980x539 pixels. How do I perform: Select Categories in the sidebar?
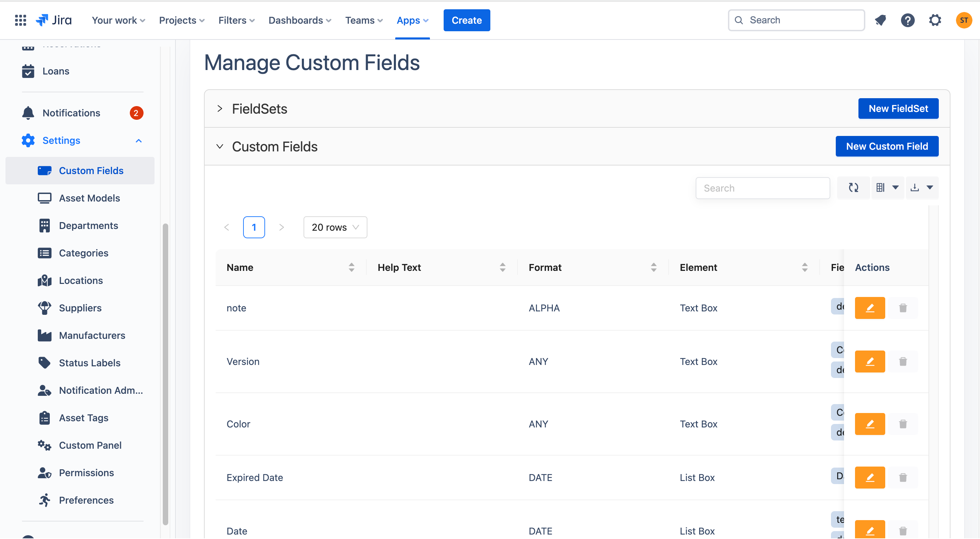80,253
